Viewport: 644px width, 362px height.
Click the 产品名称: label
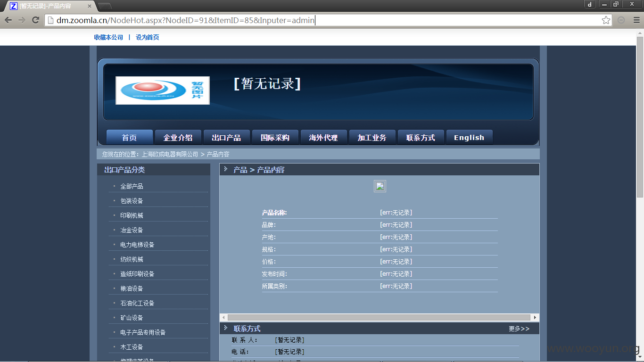tap(274, 213)
